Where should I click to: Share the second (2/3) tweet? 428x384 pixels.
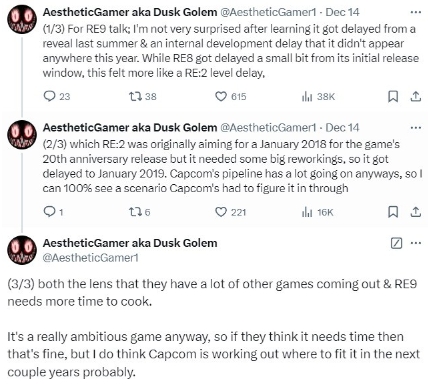pos(415,212)
